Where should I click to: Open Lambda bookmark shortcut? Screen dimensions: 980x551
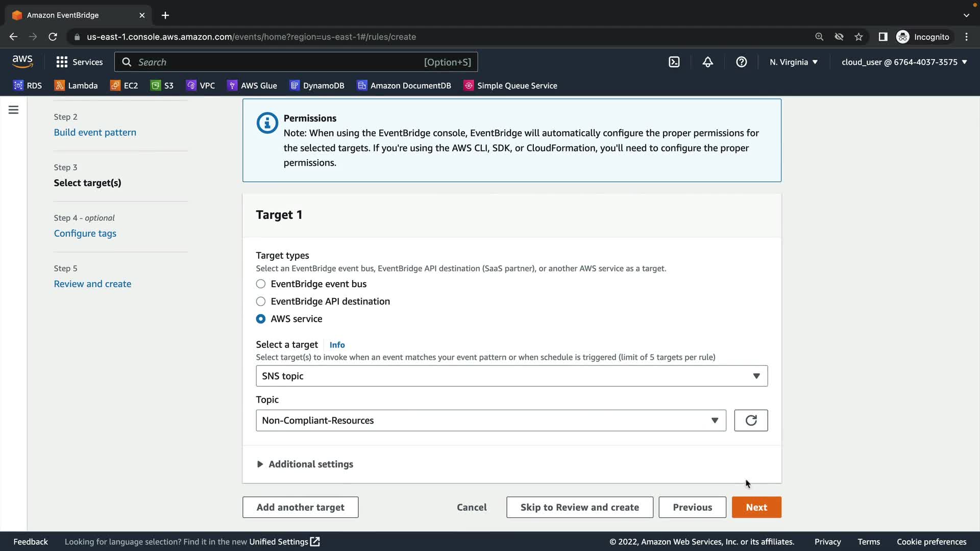click(76, 86)
